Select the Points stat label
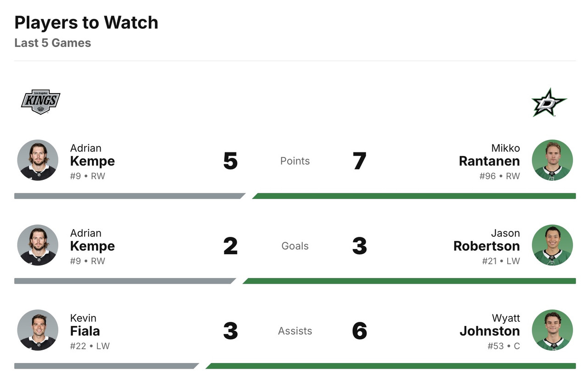 click(295, 161)
